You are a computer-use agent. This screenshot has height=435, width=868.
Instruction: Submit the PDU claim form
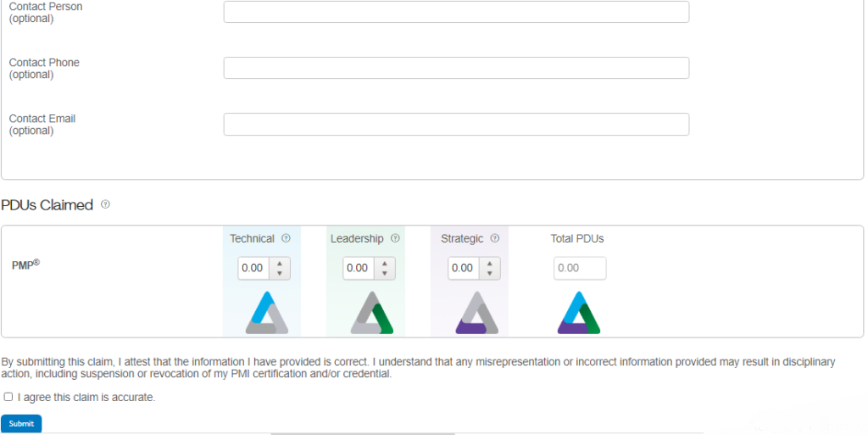[21, 423]
